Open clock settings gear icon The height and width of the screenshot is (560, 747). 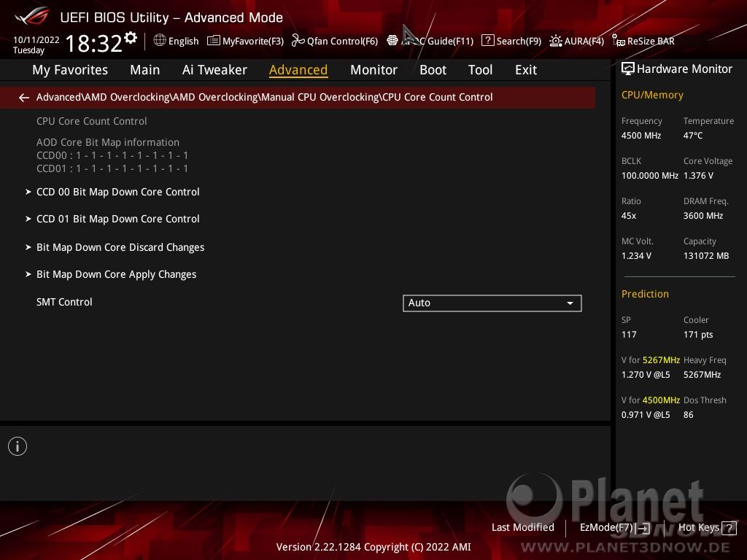pos(131,38)
